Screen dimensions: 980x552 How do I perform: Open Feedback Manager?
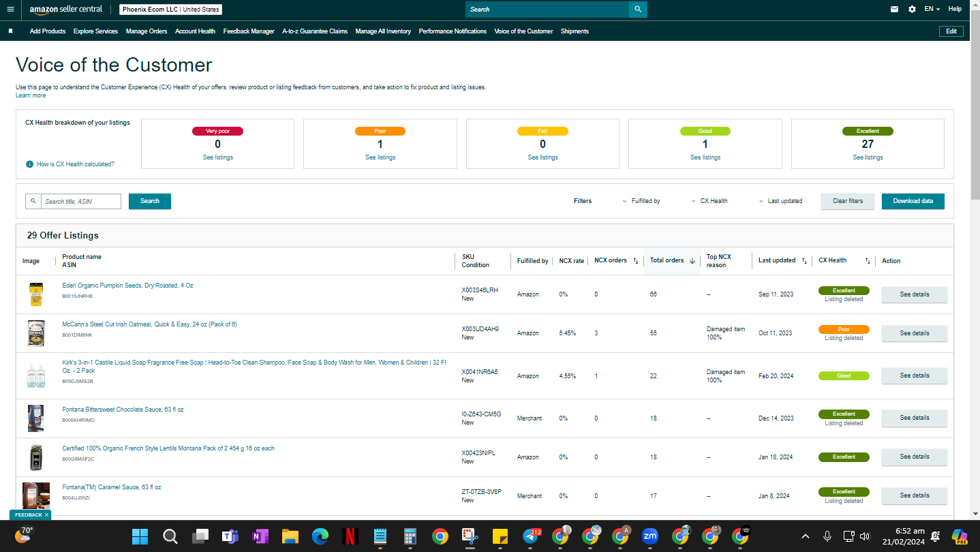[249, 31]
